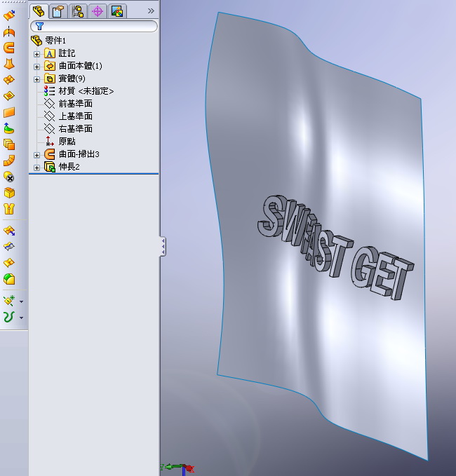Select the Knit Surface zipper tool

9,209
